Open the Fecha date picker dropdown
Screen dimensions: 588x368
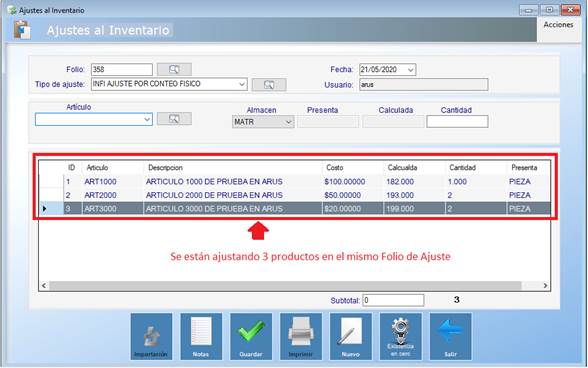411,70
